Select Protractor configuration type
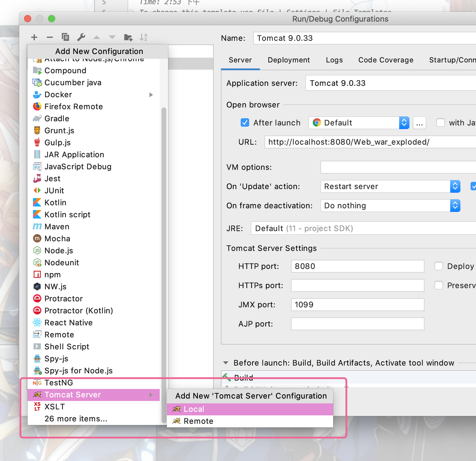The height and width of the screenshot is (461, 476). [x=93, y=299]
